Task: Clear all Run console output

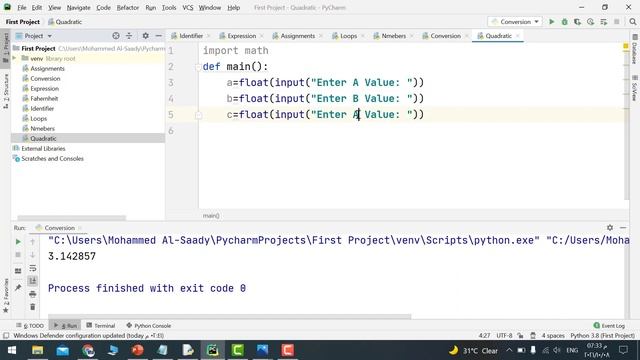Action: (33, 307)
